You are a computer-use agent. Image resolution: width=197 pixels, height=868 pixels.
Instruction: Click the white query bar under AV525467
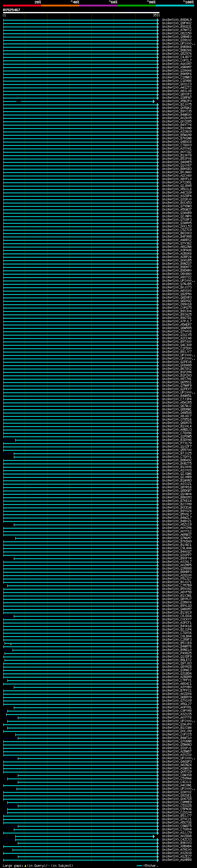pos(81,12)
